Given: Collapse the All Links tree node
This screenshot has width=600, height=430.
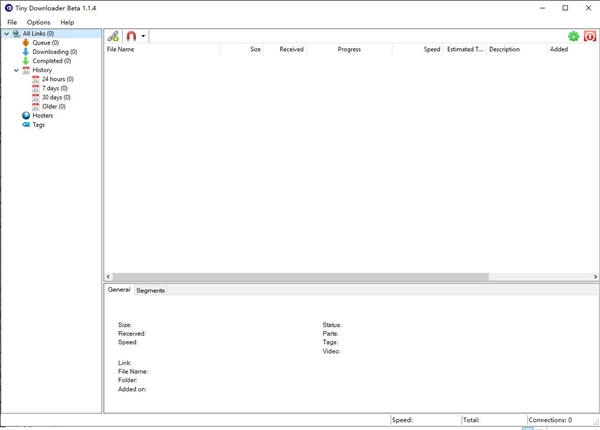Looking at the screenshot, I should (7, 34).
